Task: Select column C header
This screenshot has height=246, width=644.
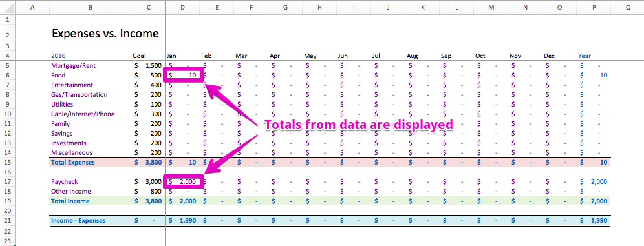Action: [x=148, y=7]
